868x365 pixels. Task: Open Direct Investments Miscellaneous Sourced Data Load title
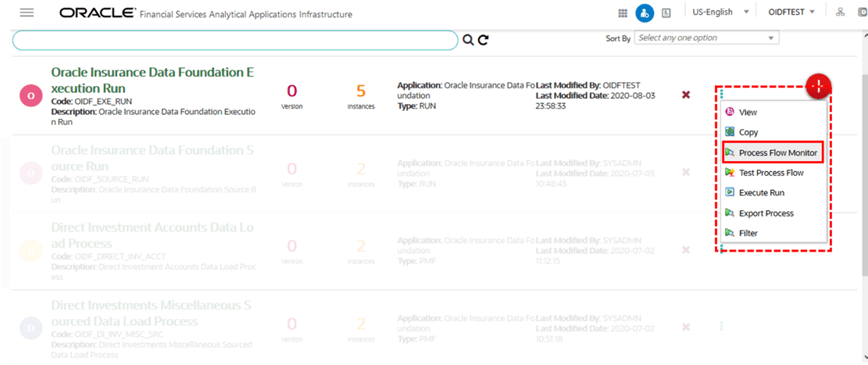coord(152,313)
